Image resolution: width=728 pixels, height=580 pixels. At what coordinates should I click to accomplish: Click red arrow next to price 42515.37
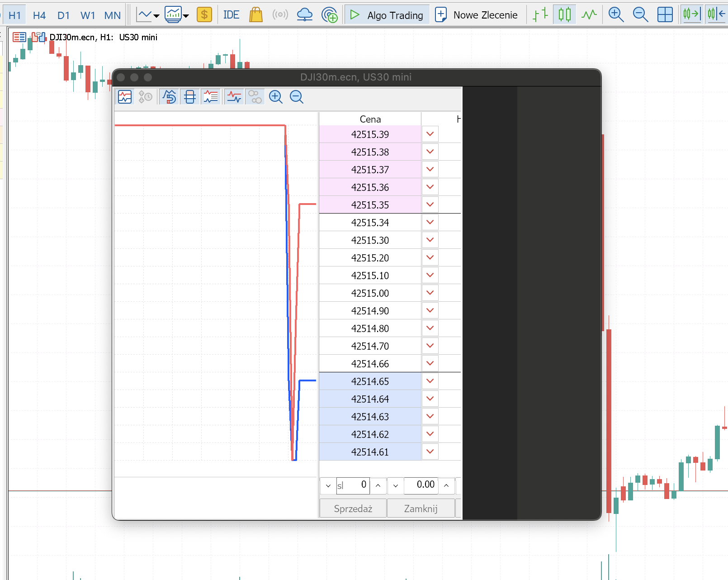(x=430, y=169)
